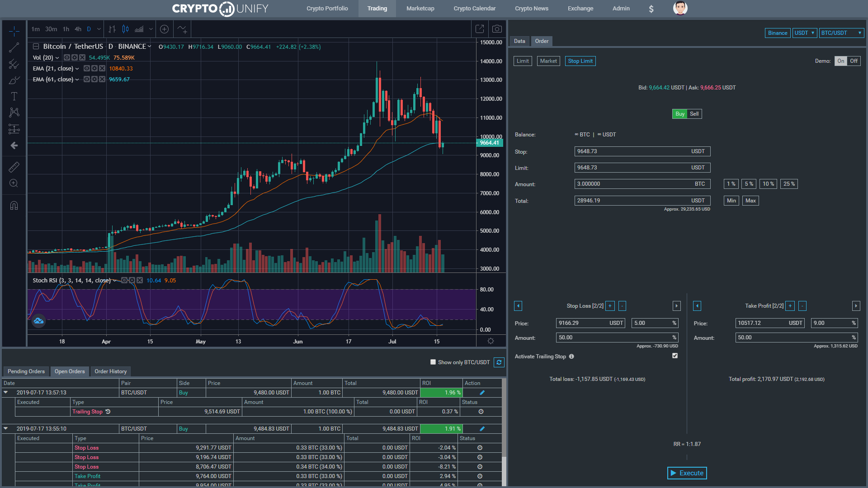Screen dimensions: 868x488
Task: Click the ruler measure tool
Action: point(14,167)
